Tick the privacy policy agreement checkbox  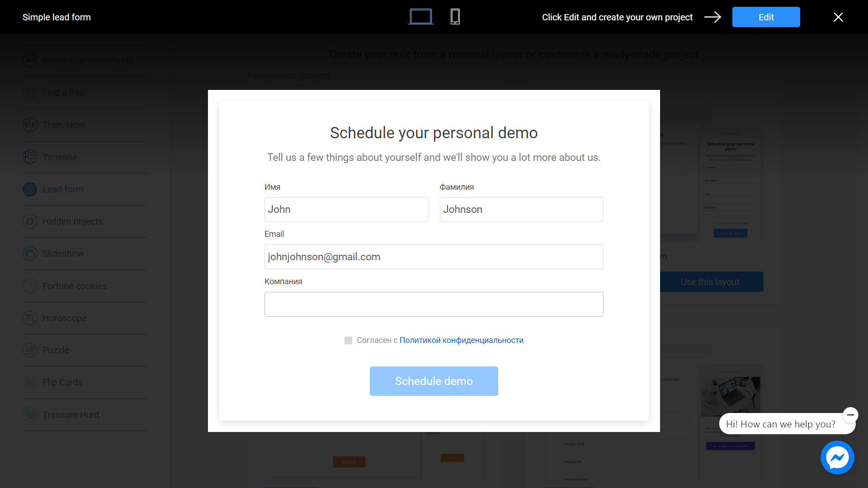348,340
